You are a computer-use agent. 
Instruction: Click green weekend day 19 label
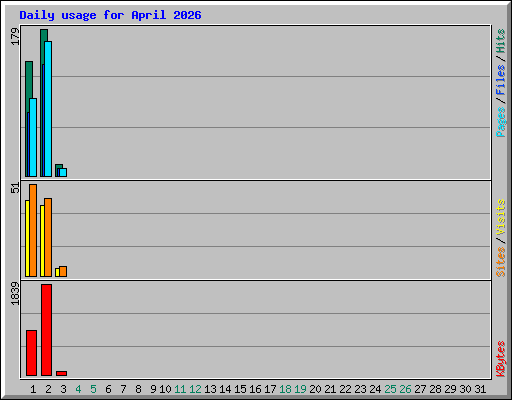click(x=300, y=389)
